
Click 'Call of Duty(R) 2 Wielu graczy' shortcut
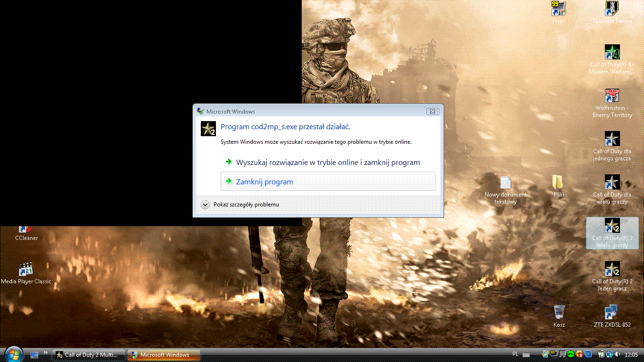[612, 226]
